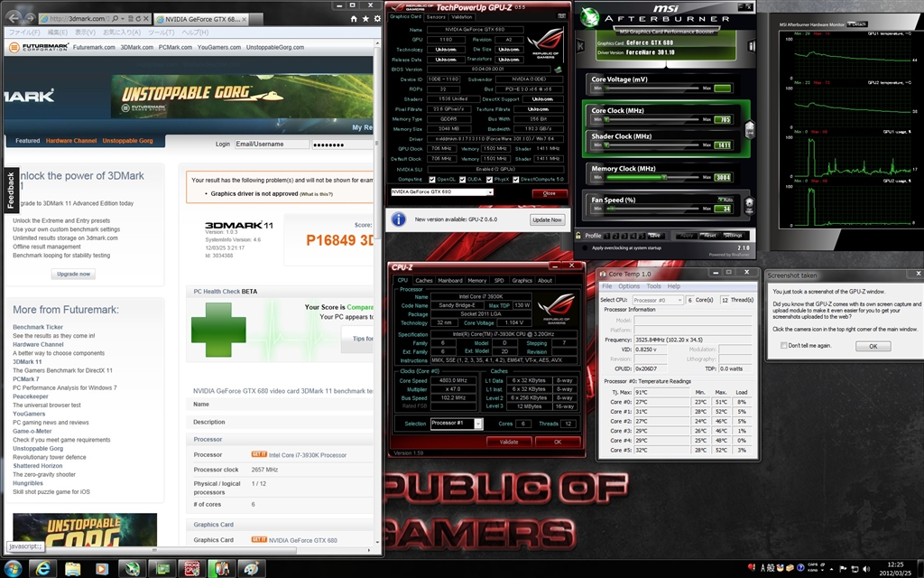Toggle PhysX checkbox in GPU-Z

[x=489, y=180]
